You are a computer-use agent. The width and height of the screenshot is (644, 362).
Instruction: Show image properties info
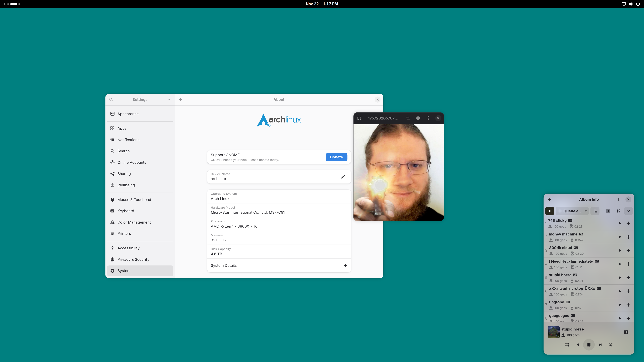click(x=418, y=118)
